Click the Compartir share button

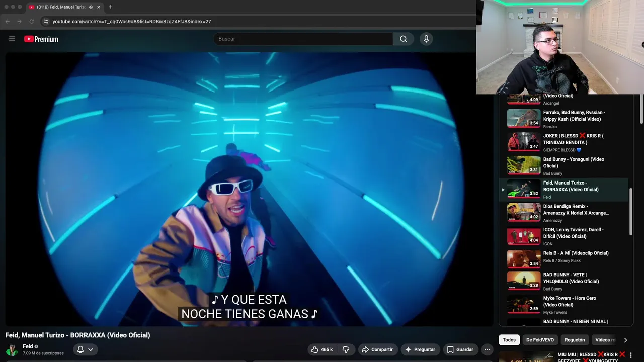tap(377, 349)
